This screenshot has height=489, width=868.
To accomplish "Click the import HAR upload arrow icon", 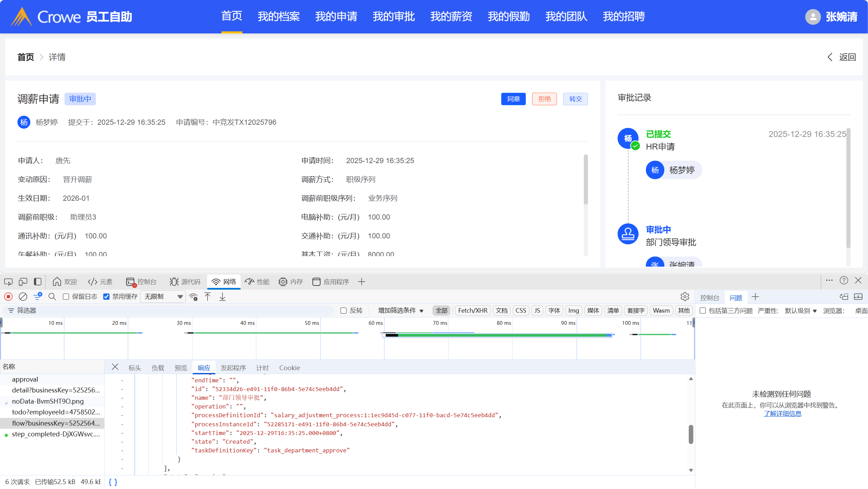I will tap(208, 297).
